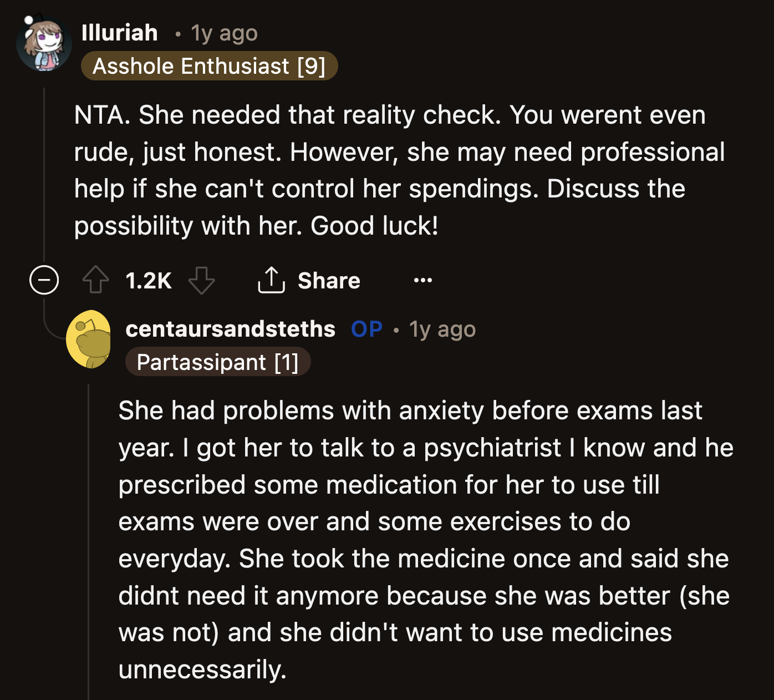The image size is (774, 700).
Task: Click the Asshole Enthusiast [9] flair badge
Action: tap(209, 66)
